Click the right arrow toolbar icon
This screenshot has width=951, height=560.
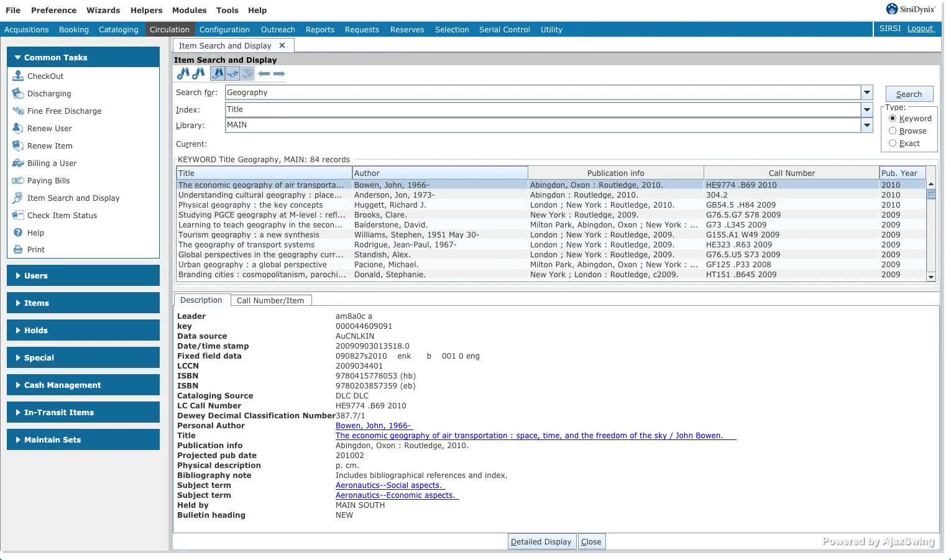pos(280,73)
